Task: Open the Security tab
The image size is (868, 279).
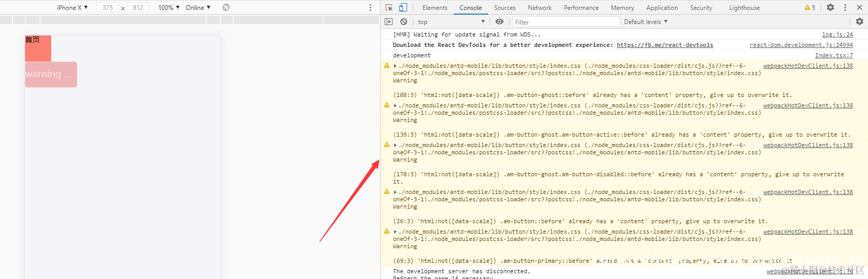Action: pos(701,8)
